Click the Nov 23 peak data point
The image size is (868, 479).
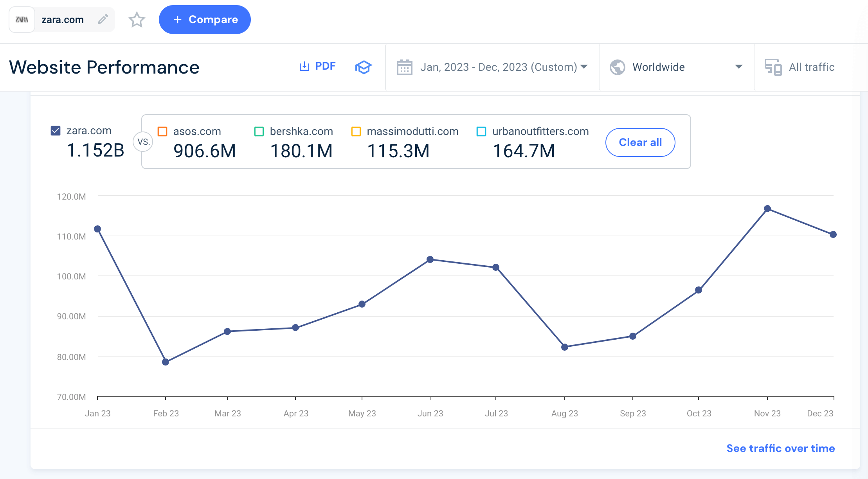767,209
